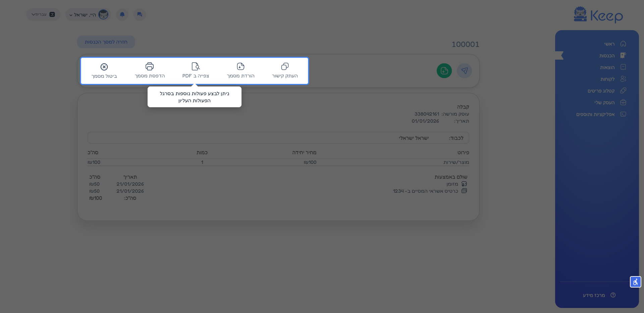The image size is (644, 313).
Task: Expand the עברית language dropdown
Action: [43, 14]
